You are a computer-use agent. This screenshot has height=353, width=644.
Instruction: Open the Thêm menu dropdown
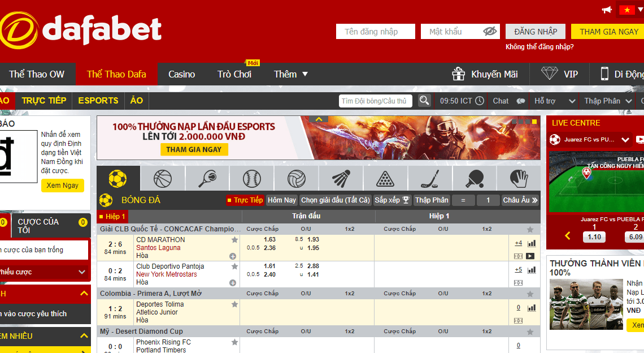291,74
